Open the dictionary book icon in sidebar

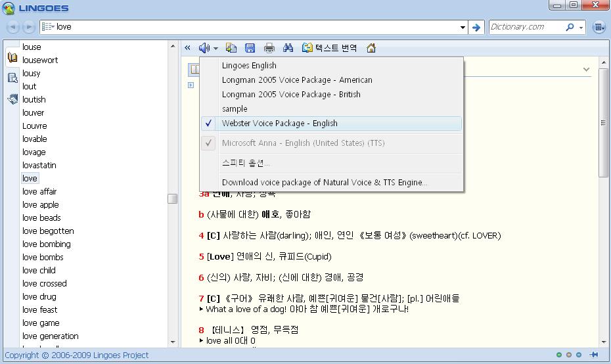coord(12,58)
